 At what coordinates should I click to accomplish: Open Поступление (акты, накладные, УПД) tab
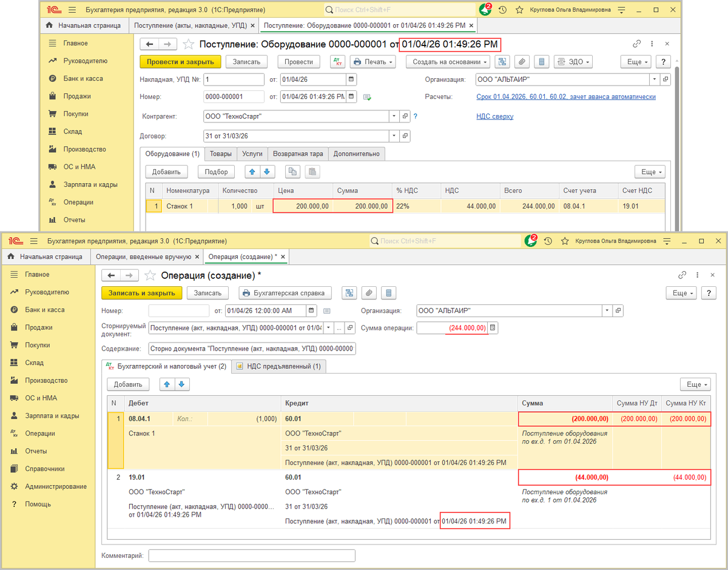point(194,26)
